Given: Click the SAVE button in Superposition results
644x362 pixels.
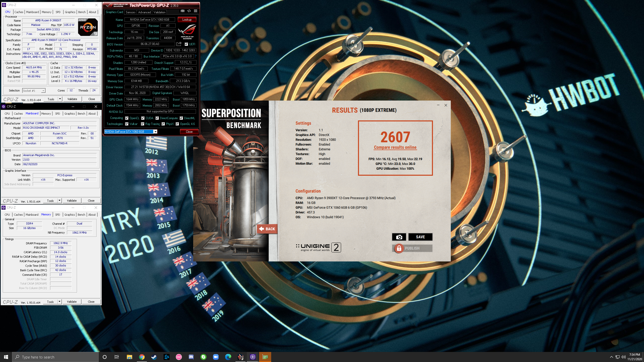Looking at the screenshot, I should pos(420,237).
